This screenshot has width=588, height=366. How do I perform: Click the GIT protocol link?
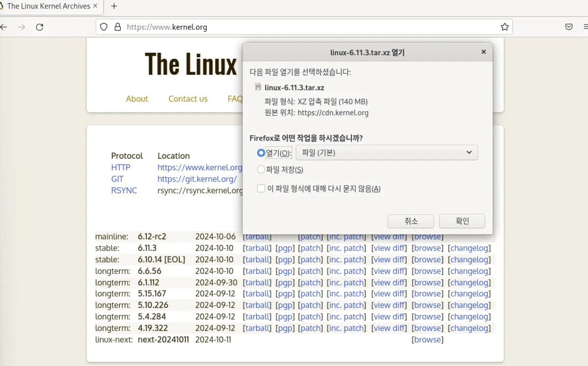pos(117,179)
